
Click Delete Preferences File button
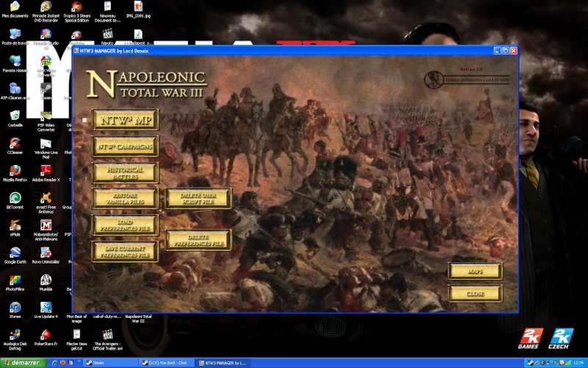[198, 240]
